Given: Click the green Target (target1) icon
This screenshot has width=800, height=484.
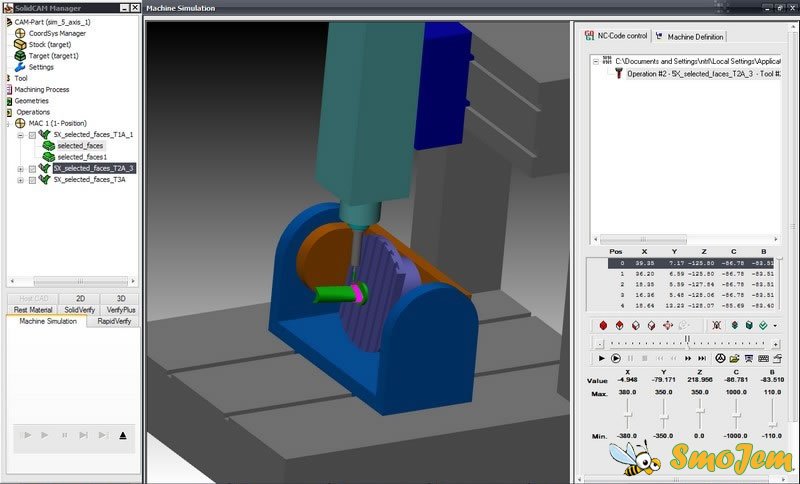Looking at the screenshot, I should point(20,56).
